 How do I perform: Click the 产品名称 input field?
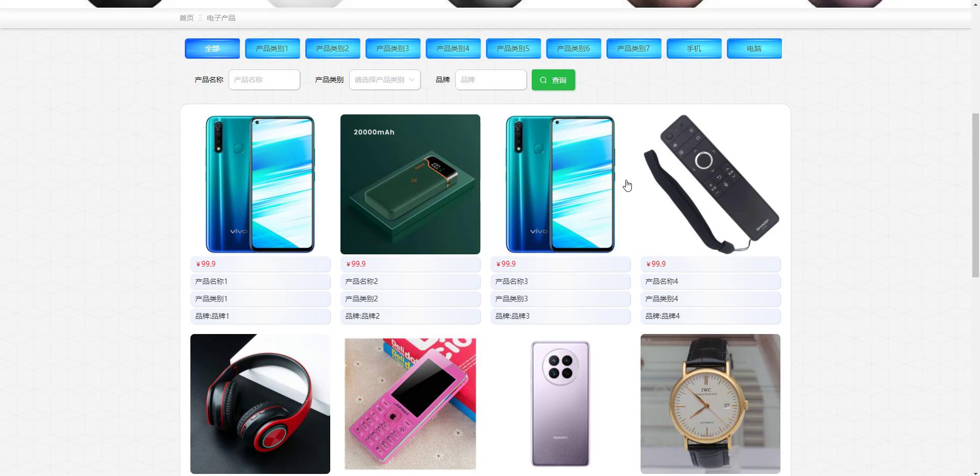(264, 80)
